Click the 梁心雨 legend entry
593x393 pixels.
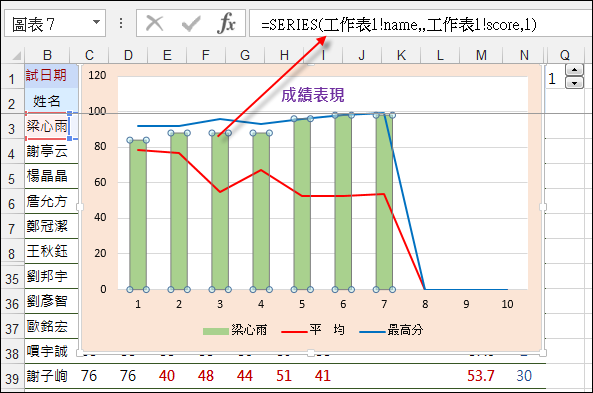pos(235,330)
